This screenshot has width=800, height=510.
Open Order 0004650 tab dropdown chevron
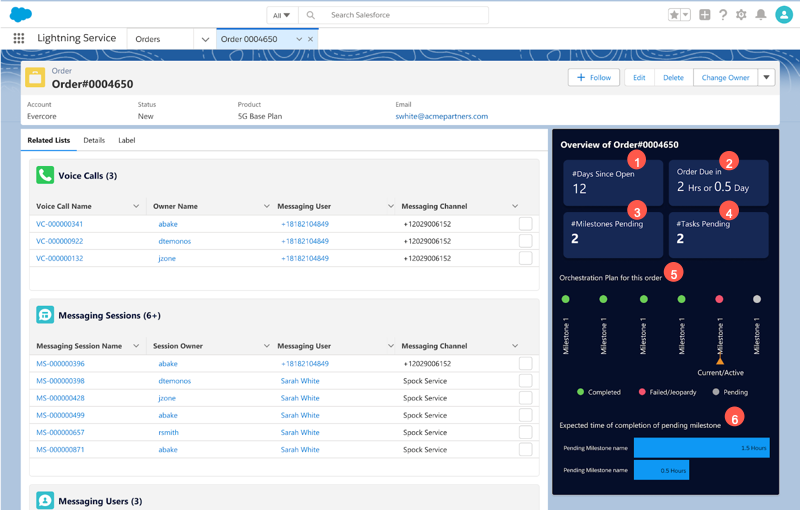299,39
